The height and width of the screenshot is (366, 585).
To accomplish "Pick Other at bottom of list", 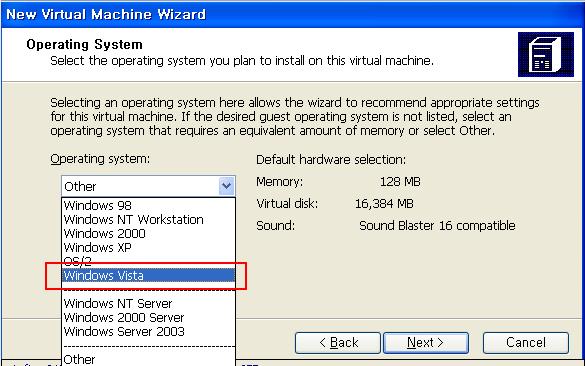I will tap(148, 359).
